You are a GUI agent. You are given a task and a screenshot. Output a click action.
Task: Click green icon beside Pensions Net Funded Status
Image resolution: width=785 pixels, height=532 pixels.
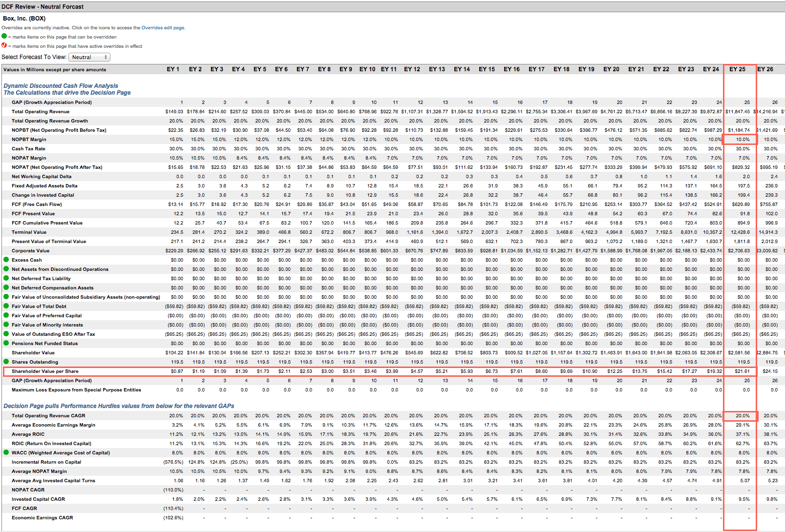[6, 343]
